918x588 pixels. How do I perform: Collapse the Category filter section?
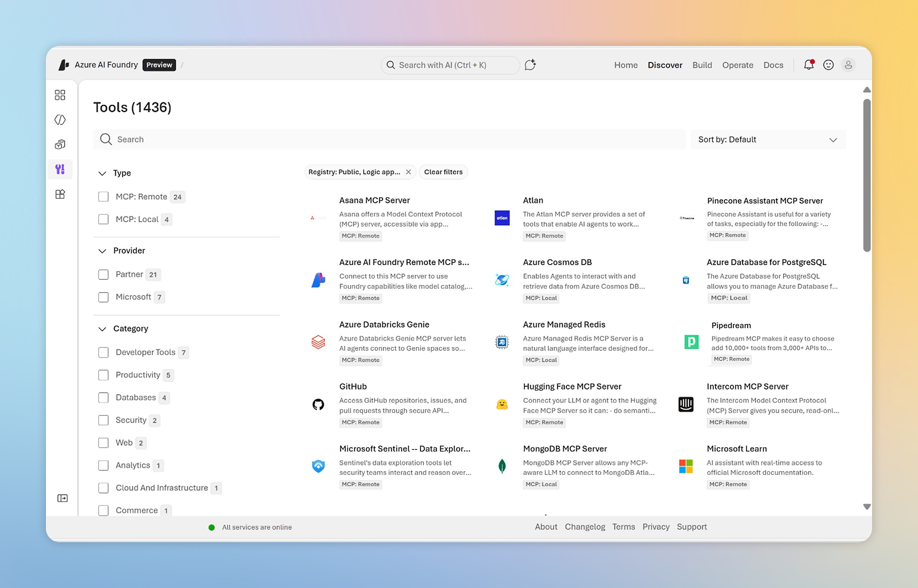[102, 329]
